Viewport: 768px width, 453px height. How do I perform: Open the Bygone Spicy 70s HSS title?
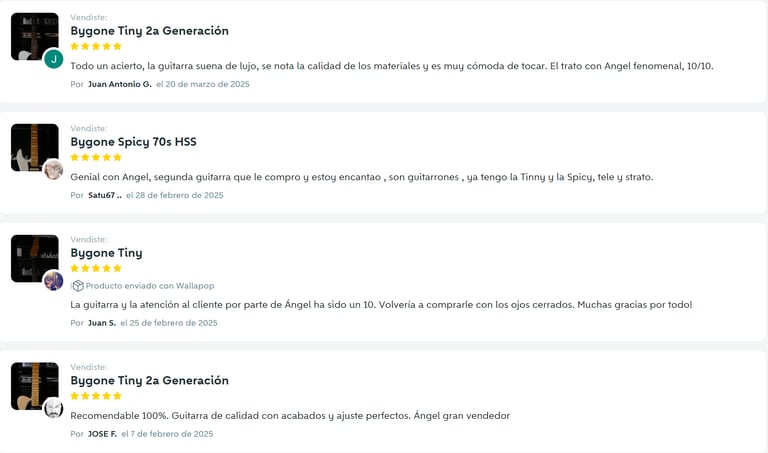coord(133,142)
